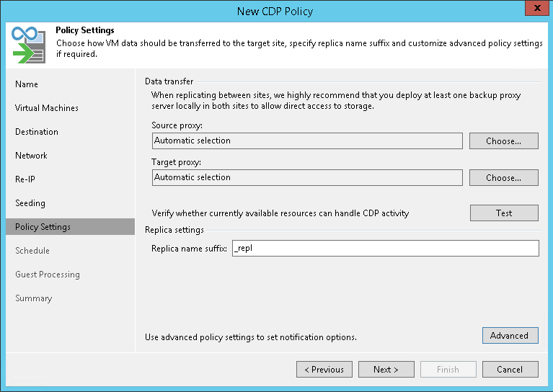
Task: Go to the Name step
Action: pyautogui.click(x=27, y=84)
